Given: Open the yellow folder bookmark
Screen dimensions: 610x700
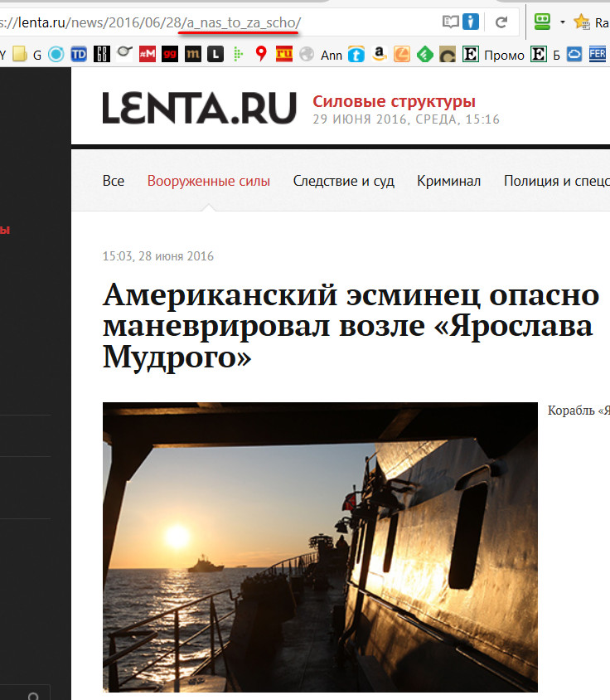Looking at the screenshot, I should pos(18,55).
